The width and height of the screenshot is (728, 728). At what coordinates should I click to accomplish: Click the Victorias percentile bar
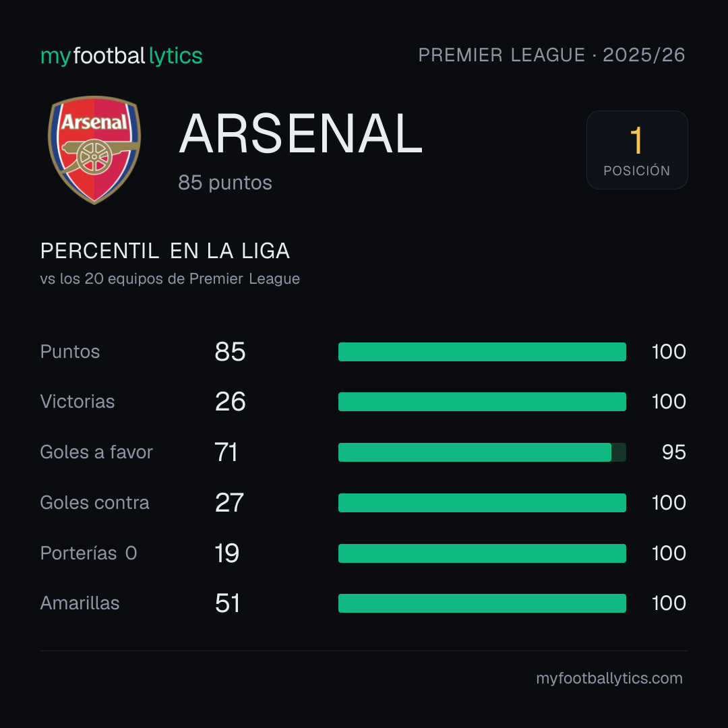tap(482, 402)
